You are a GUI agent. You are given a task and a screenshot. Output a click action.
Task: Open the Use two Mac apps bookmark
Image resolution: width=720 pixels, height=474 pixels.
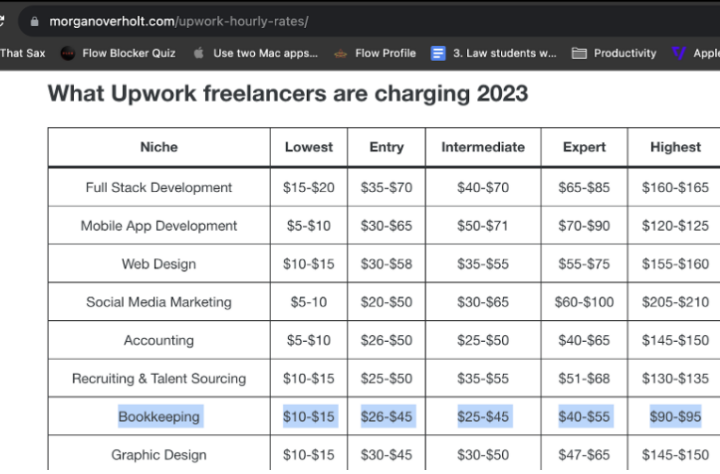point(255,53)
